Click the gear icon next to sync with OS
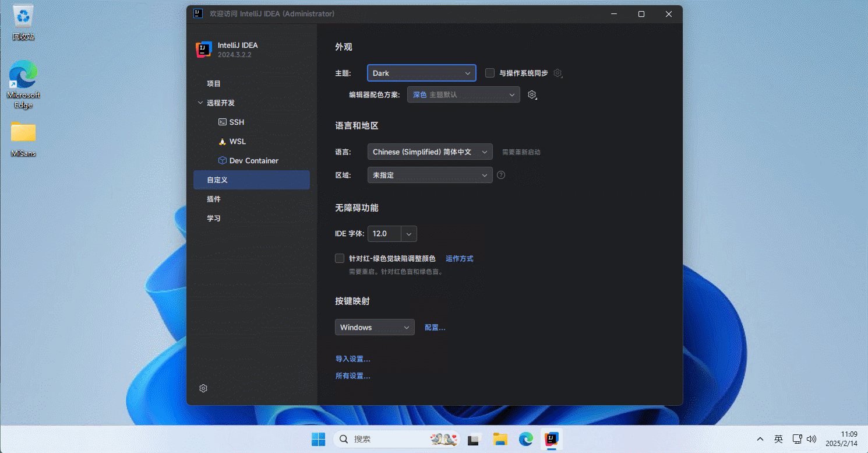868x453 pixels. point(558,73)
